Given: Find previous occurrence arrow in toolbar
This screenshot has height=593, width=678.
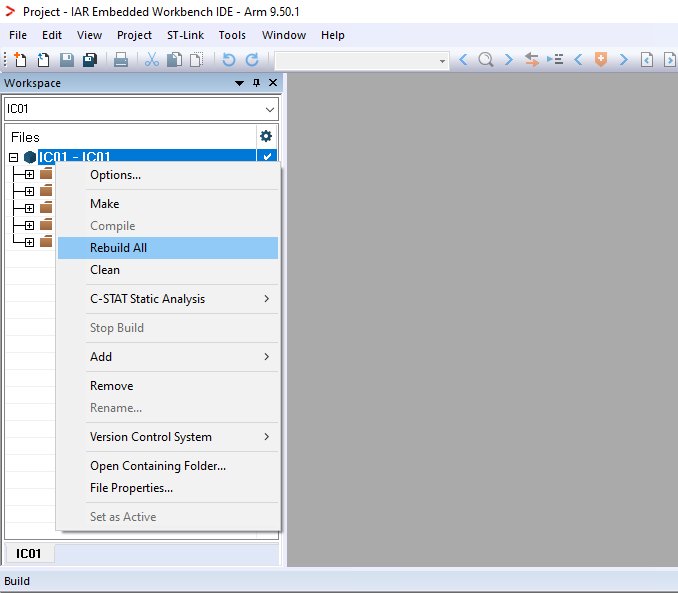Looking at the screenshot, I should [463, 59].
